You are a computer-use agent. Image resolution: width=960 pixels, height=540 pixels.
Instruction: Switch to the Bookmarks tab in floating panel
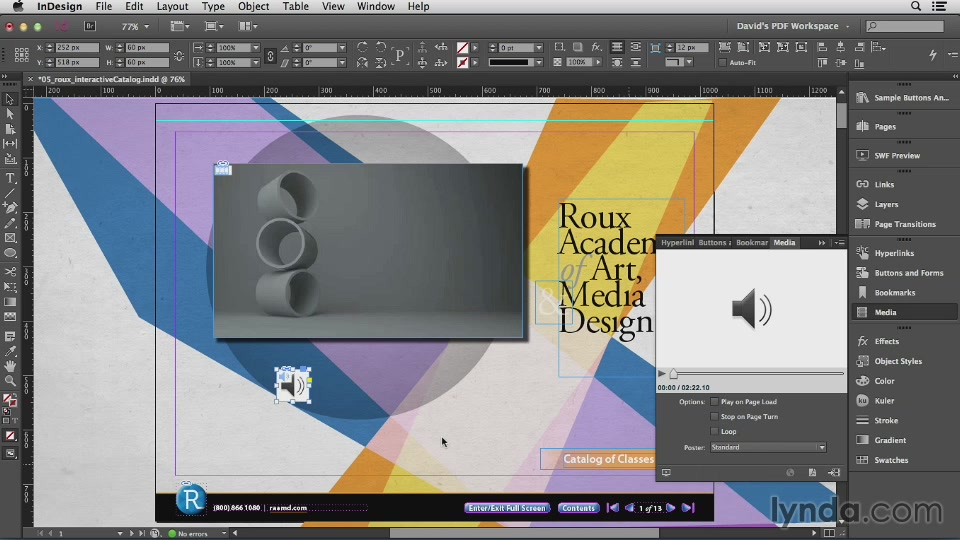pos(751,242)
